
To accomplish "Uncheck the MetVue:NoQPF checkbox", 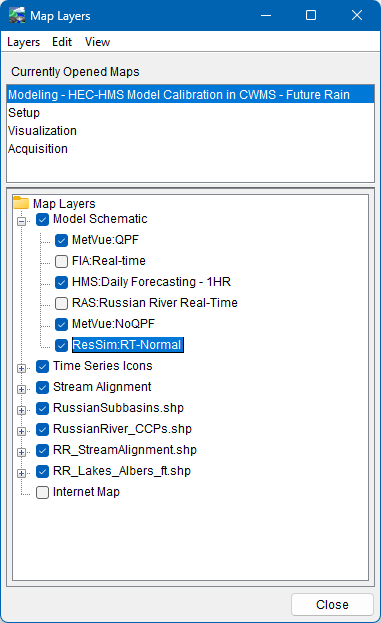I will click(62, 324).
